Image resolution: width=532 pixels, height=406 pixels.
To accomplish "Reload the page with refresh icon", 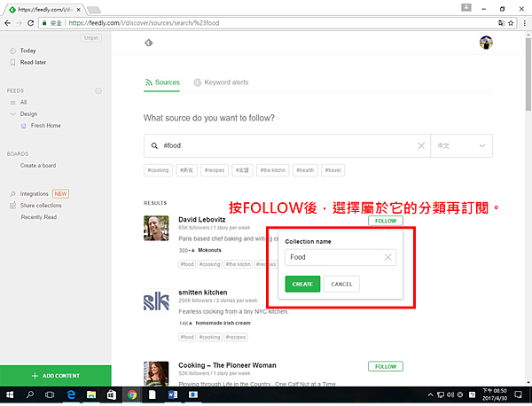I will click(x=30, y=23).
